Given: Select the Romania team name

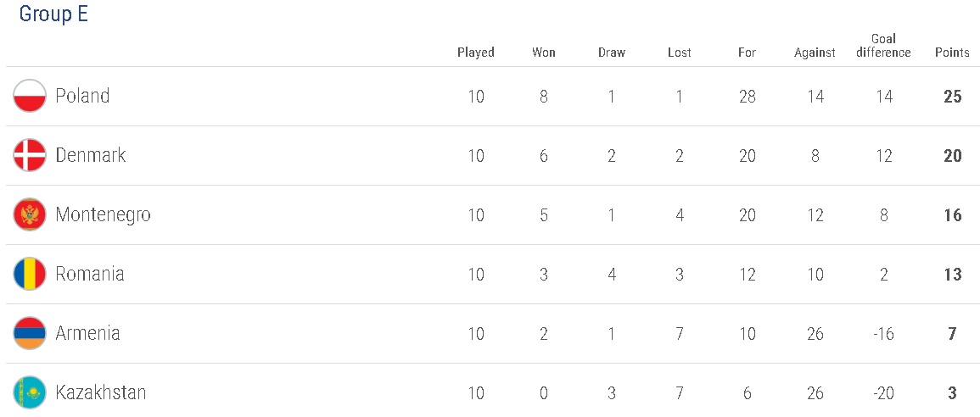Looking at the screenshot, I should (90, 274).
